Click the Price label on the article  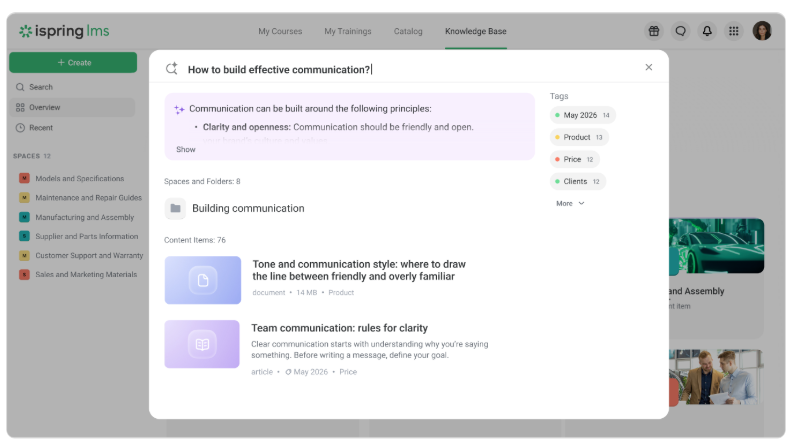(348, 372)
